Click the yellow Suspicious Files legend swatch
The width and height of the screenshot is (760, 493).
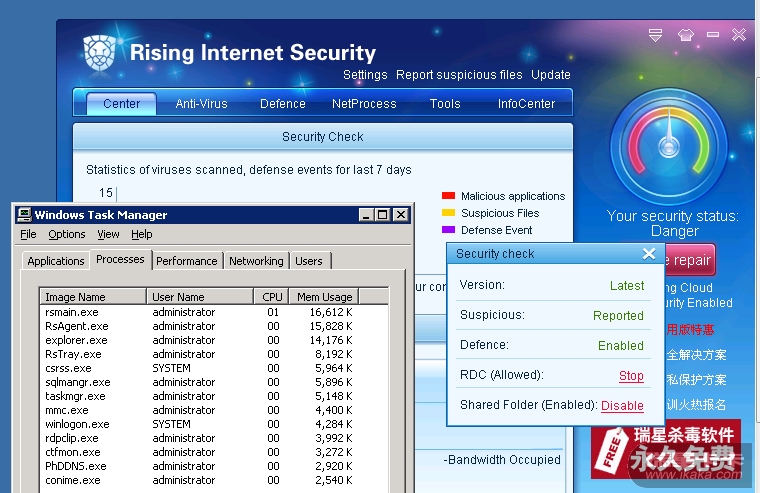coord(448,212)
